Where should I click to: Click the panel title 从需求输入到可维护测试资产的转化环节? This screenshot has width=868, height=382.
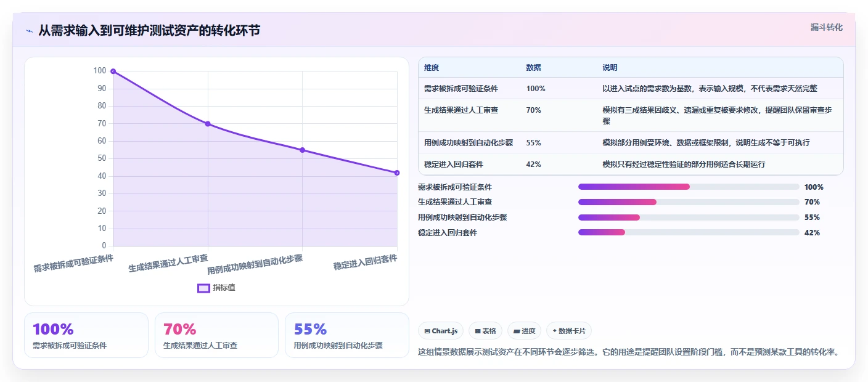[x=149, y=31]
